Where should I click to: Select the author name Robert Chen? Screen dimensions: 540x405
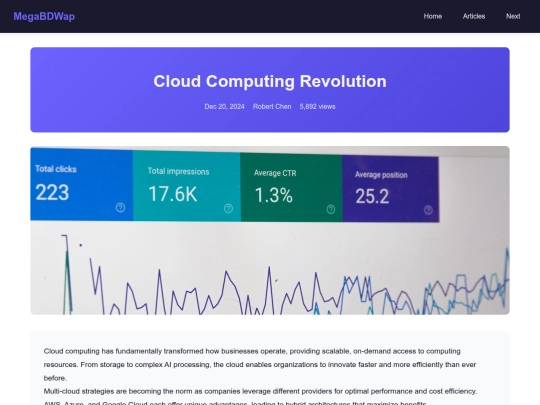pyautogui.click(x=272, y=106)
